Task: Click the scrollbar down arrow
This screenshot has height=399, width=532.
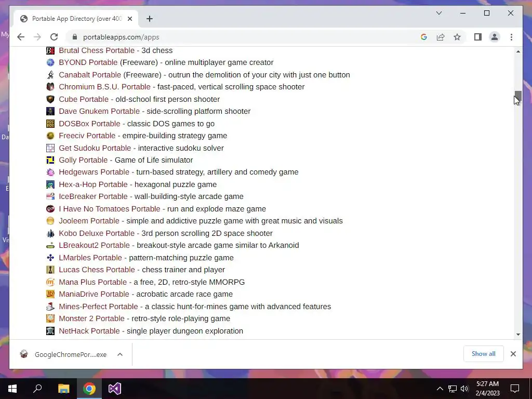Action: [x=518, y=335]
